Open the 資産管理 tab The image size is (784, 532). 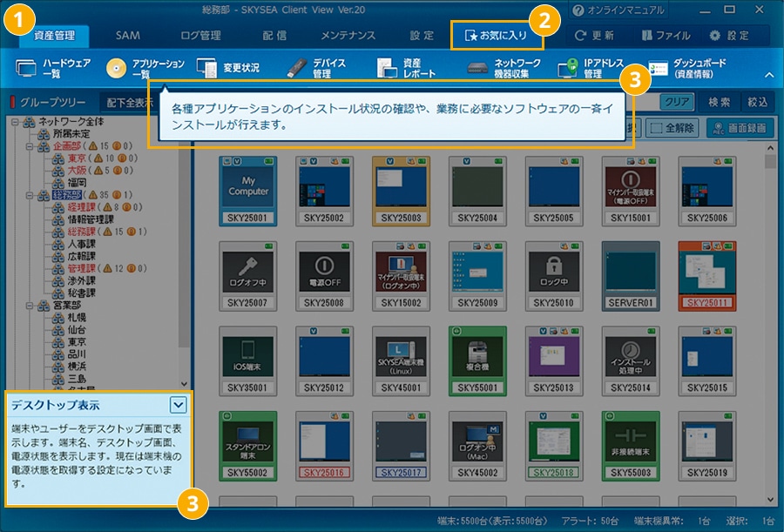(55, 36)
